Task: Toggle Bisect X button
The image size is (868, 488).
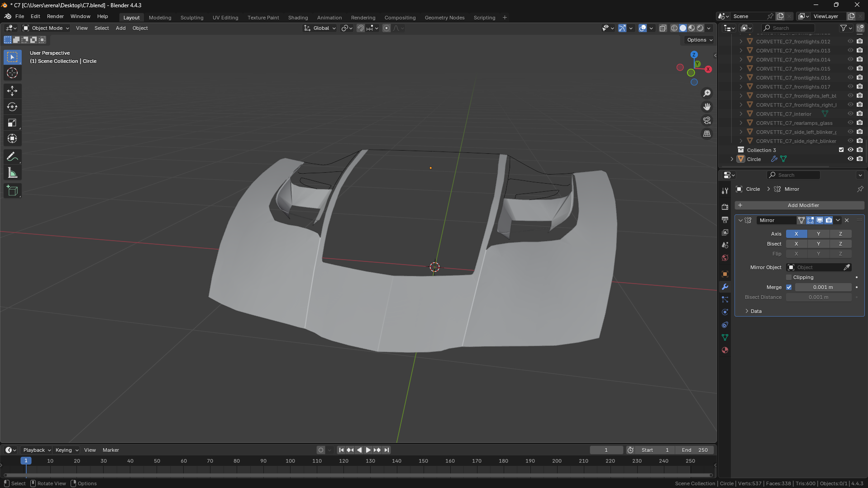Action: (796, 244)
